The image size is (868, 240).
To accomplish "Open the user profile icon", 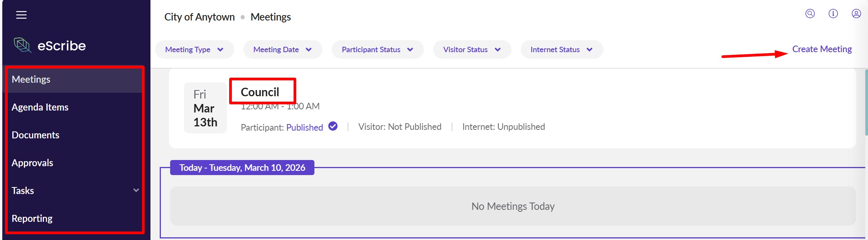I will 856,14.
